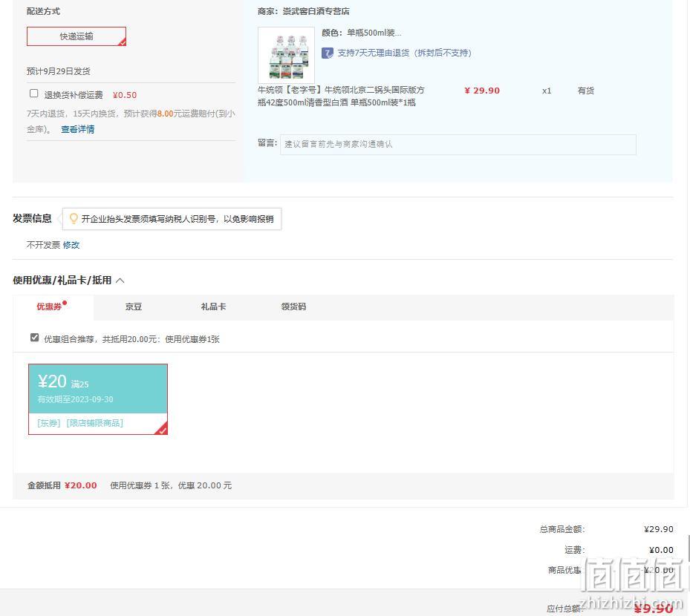690x616 pixels.
Task: Focus the 留言 message input field
Action: (x=458, y=145)
